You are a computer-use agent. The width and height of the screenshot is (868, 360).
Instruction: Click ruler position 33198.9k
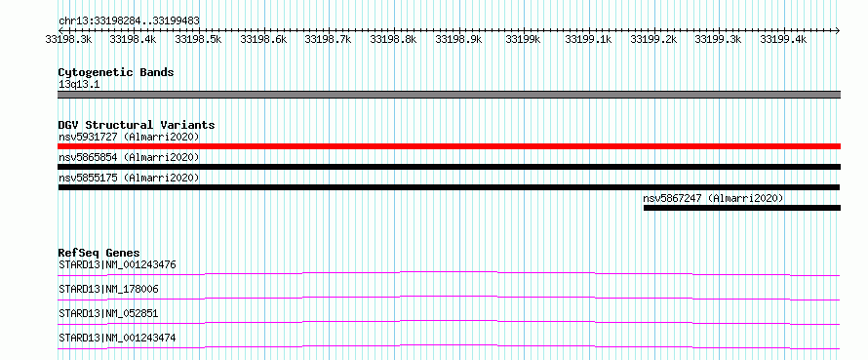pyautogui.click(x=458, y=39)
